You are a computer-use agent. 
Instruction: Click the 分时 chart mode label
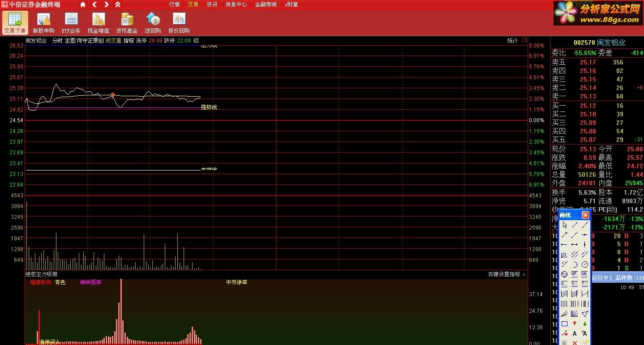[57, 41]
